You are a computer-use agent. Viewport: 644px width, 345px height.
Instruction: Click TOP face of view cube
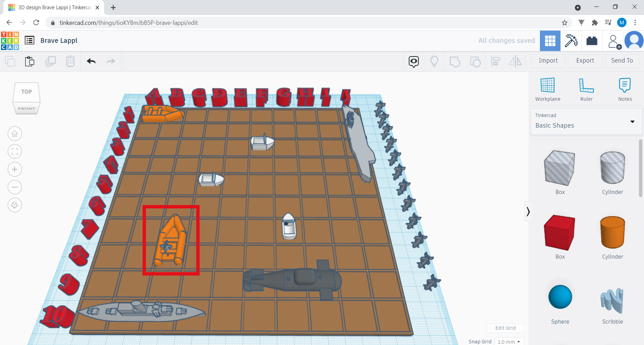click(x=26, y=92)
